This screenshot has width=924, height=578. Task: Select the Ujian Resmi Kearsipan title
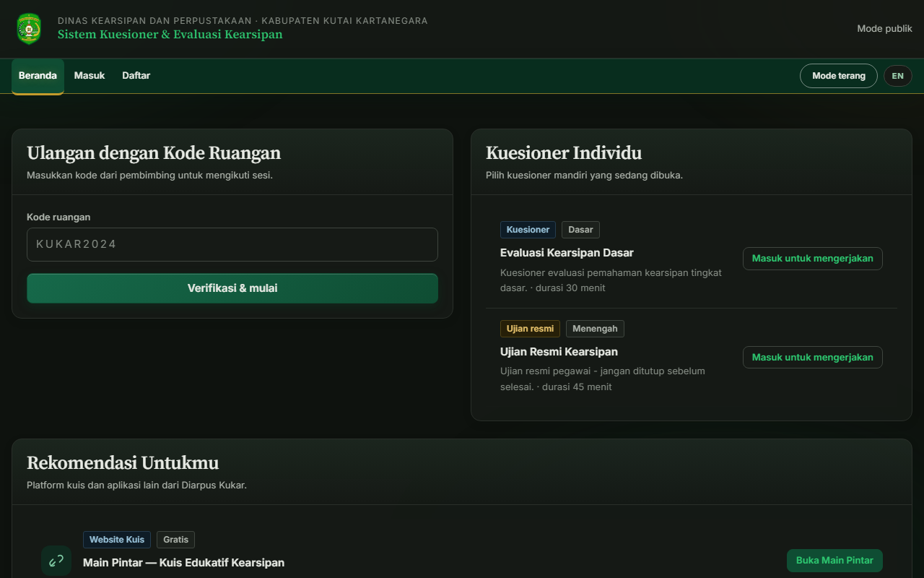coord(559,352)
